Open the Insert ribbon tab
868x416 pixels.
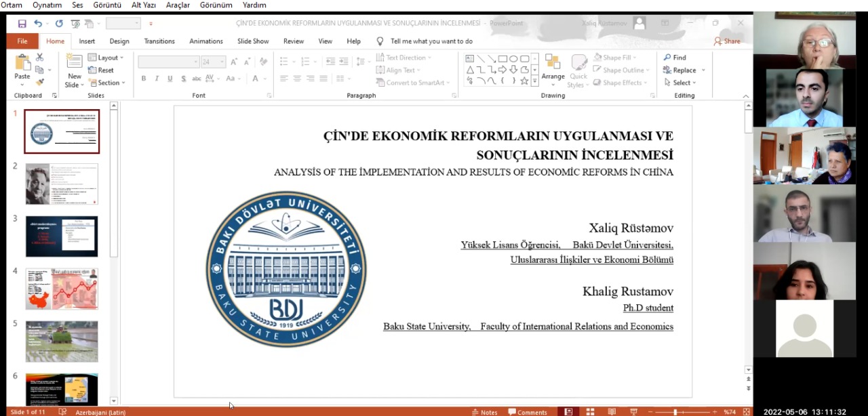click(87, 41)
